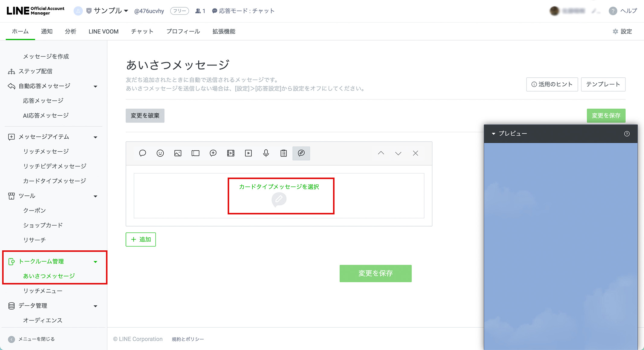Select the text message speech bubble icon
Viewport: 644px width, 350px height.
[143, 153]
